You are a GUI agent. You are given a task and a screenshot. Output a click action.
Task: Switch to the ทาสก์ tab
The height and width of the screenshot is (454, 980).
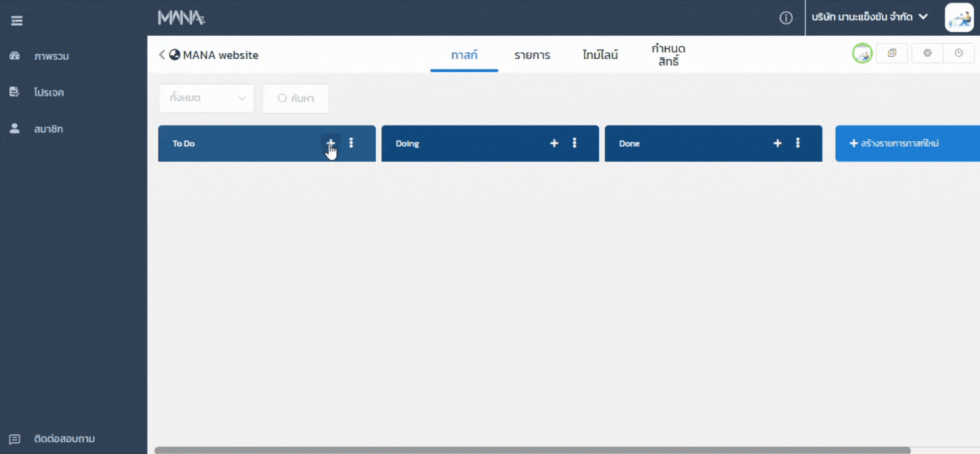click(464, 54)
